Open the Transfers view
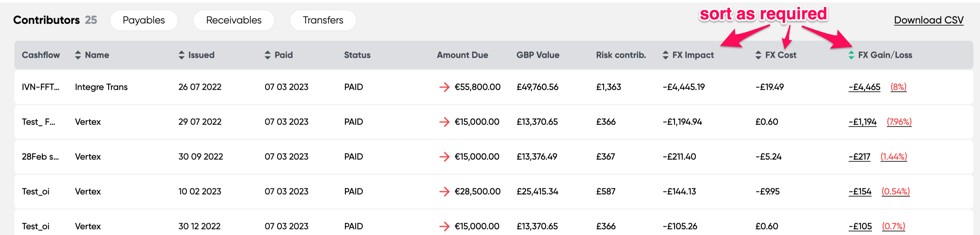 tap(322, 20)
